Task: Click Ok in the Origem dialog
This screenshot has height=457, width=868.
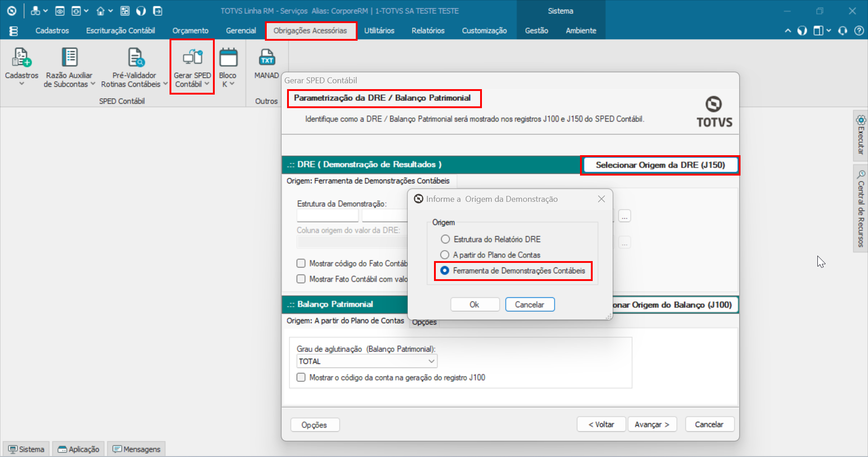Action: click(475, 305)
